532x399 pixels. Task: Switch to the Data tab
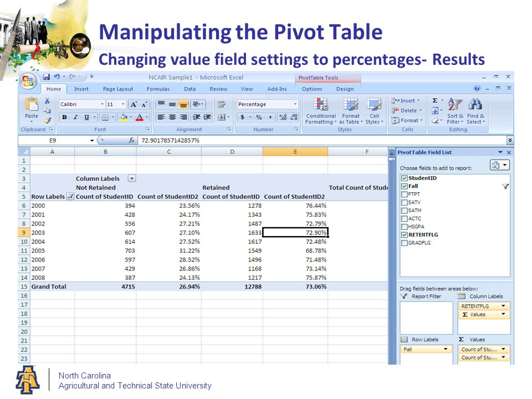coord(190,89)
